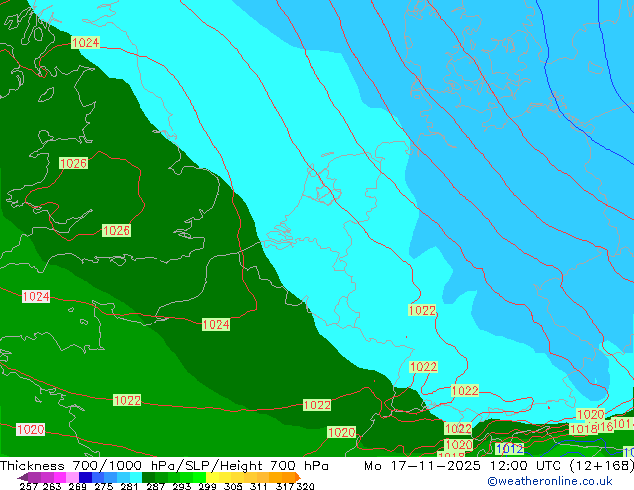Click the light pink legend swatch
The height and width of the screenshot is (490, 634).
[72, 477]
